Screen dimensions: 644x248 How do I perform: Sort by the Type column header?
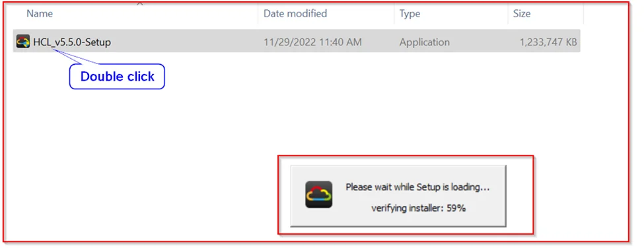click(410, 14)
